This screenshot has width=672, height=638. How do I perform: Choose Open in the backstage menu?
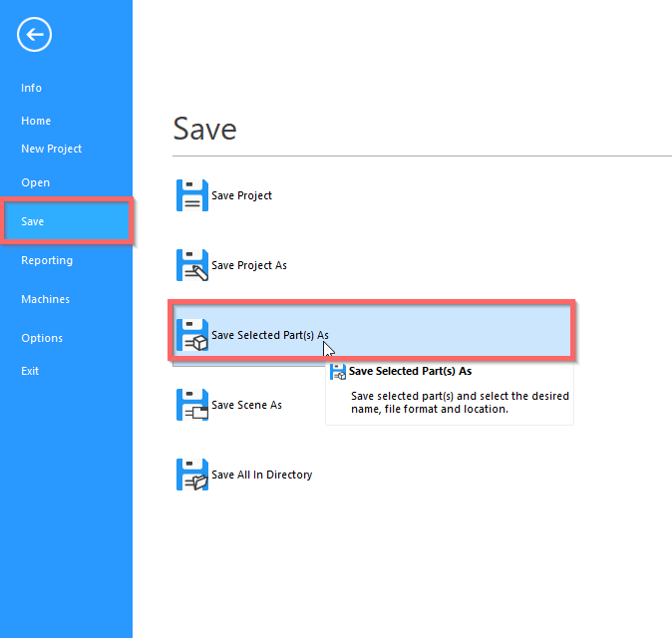(36, 182)
